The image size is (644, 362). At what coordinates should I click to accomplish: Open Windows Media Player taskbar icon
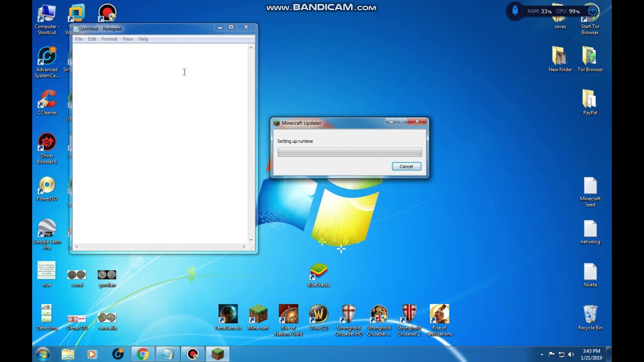coord(92,354)
